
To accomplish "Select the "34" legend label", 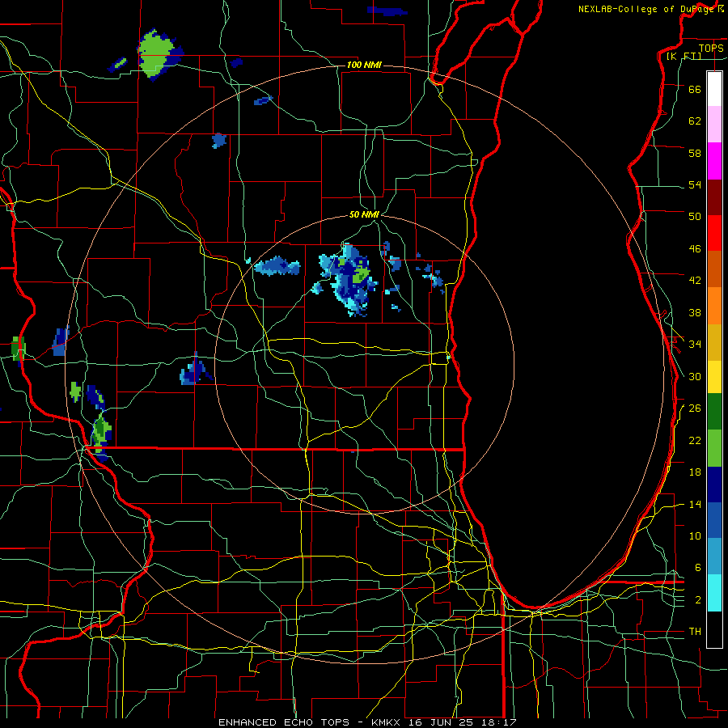I will [x=695, y=345].
